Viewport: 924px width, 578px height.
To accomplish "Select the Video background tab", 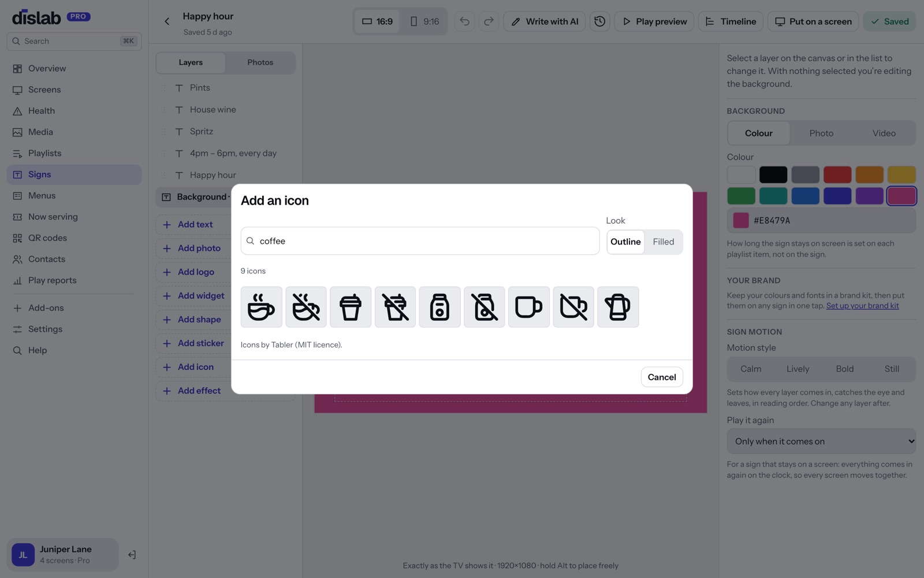I will click(884, 134).
